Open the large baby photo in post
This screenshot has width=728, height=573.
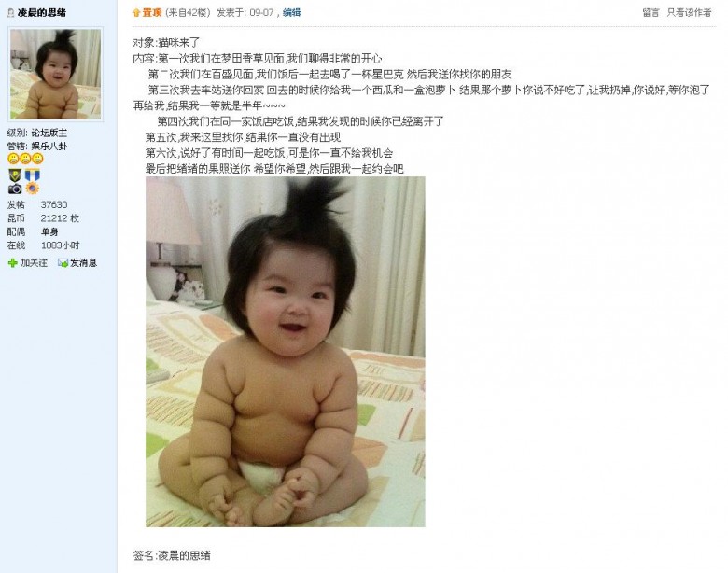click(286, 352)
